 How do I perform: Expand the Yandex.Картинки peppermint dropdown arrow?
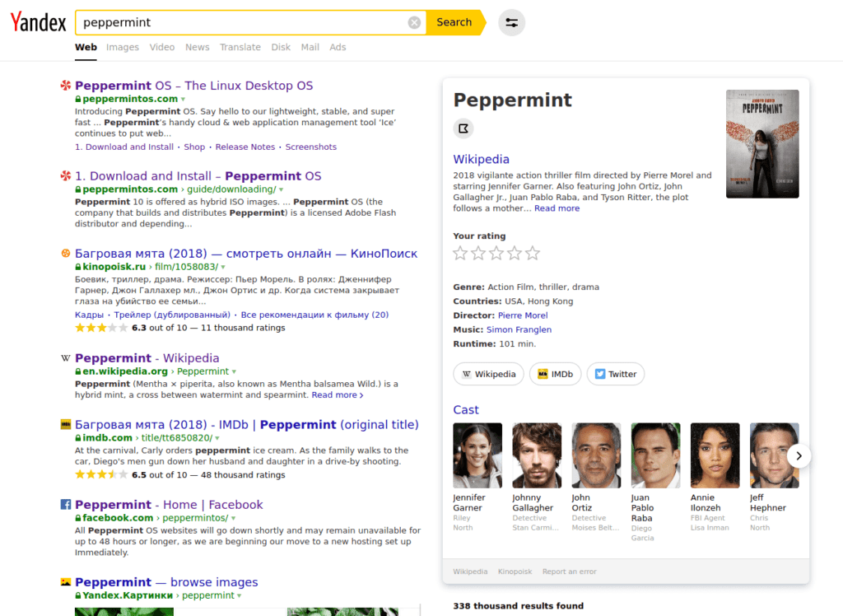point(240,596)
